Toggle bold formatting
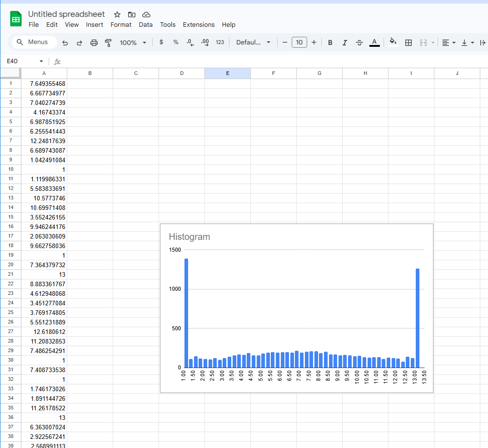 (x=330, y=42)
